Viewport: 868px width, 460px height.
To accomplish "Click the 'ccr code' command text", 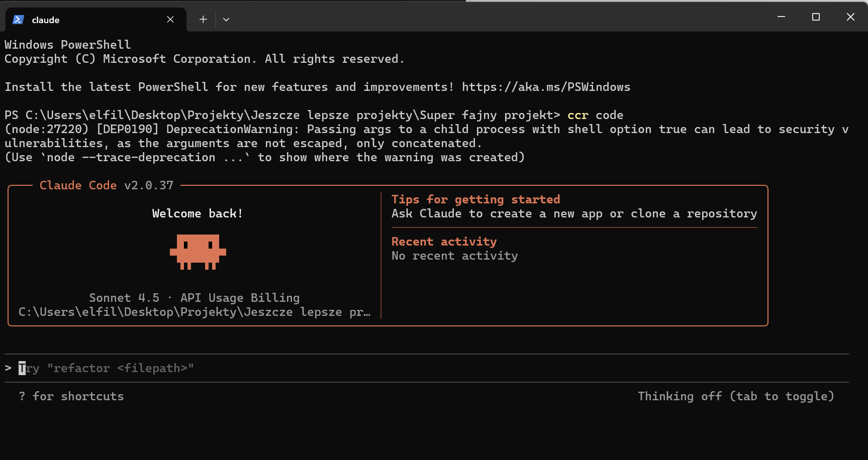I will click(x=595, y=115).
